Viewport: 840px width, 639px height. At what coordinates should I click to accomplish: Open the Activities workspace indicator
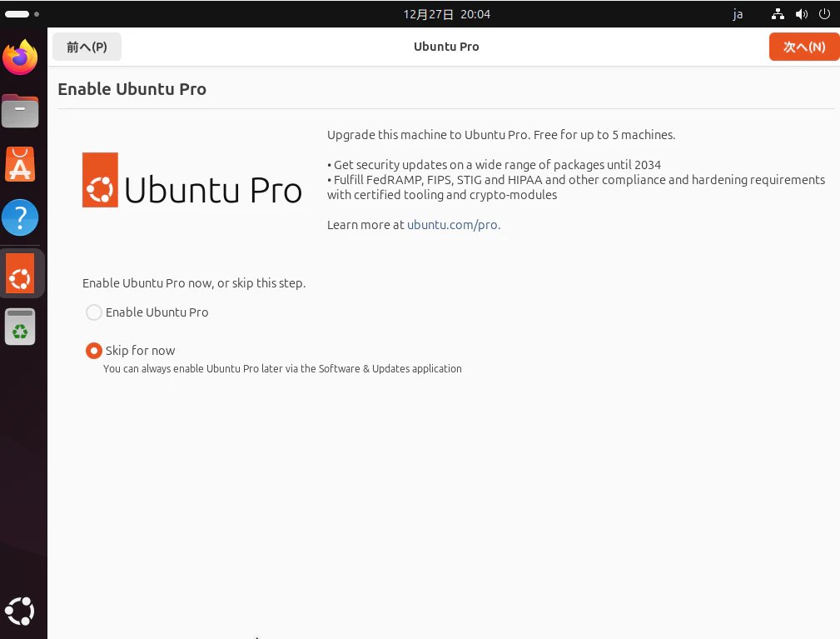(22, 14)
